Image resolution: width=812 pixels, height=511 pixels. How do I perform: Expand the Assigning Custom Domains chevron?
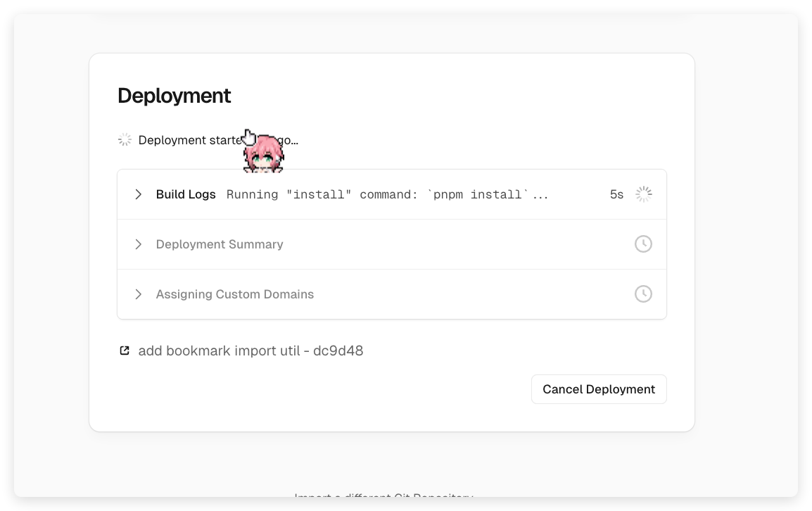139,294
